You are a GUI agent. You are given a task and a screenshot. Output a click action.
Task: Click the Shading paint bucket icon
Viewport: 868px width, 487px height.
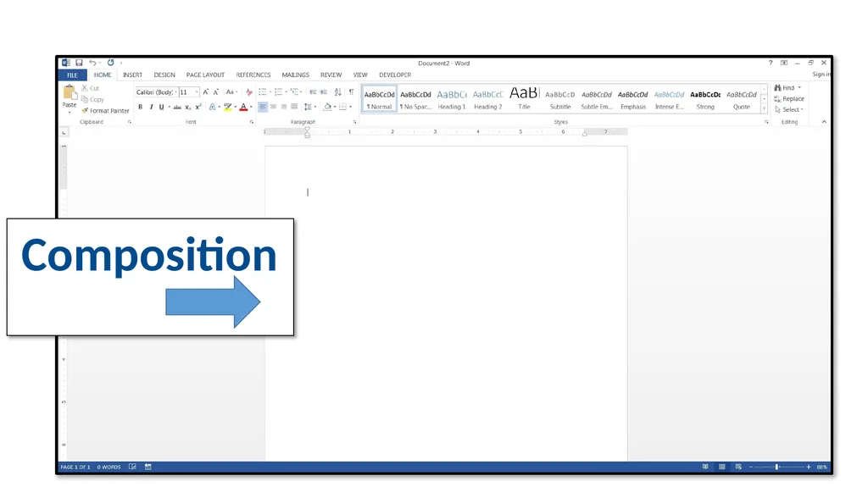pyautogui.click(x=327, y=108)
